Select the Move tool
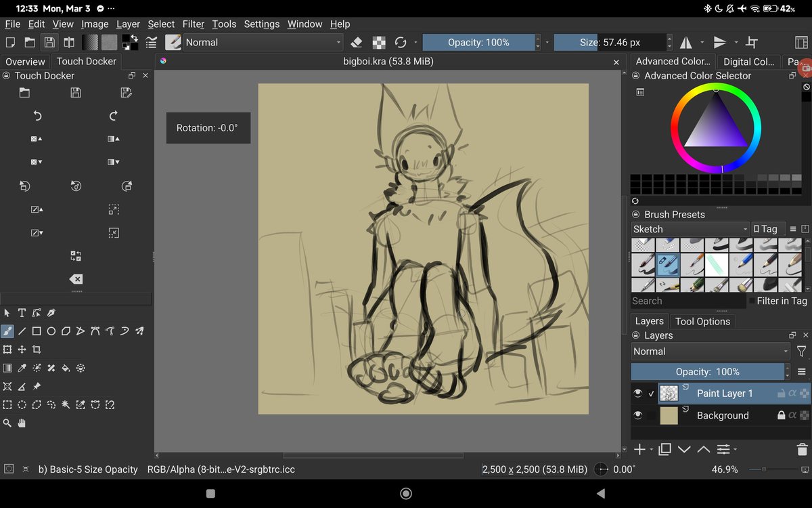This screenshot has width=812, height=508. [x=22, y=350]
